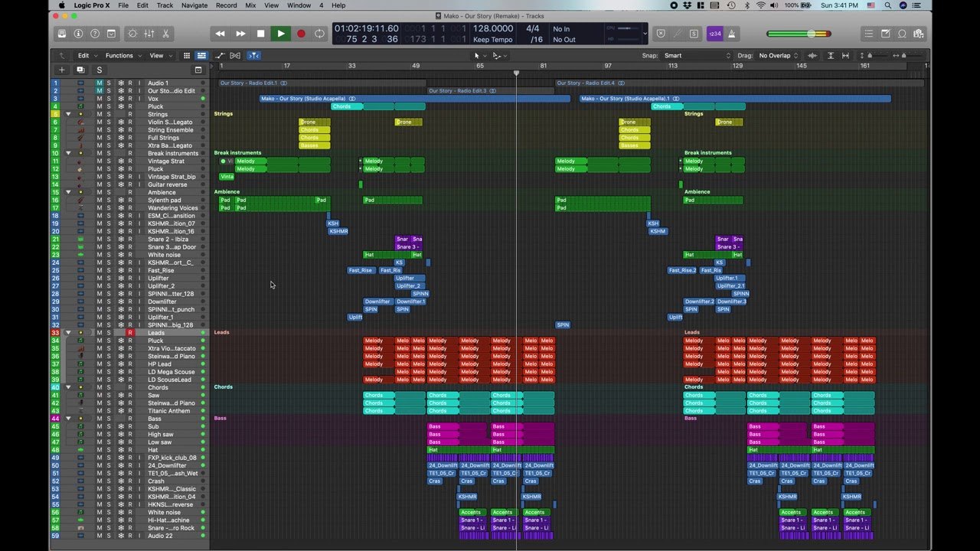The height and width of the screenshot is (551, 980).
Task: Click the green Play button
Action: coord(280,34)
